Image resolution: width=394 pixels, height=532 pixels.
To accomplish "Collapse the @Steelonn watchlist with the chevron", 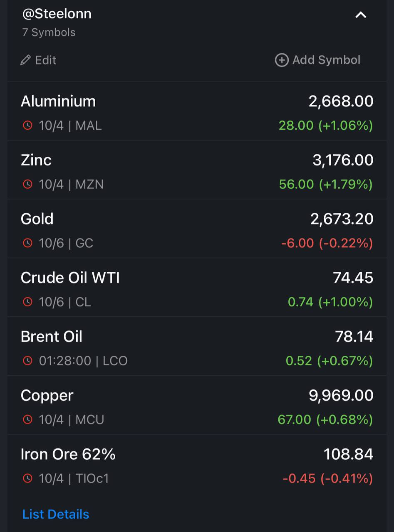I will pos(361,15).
